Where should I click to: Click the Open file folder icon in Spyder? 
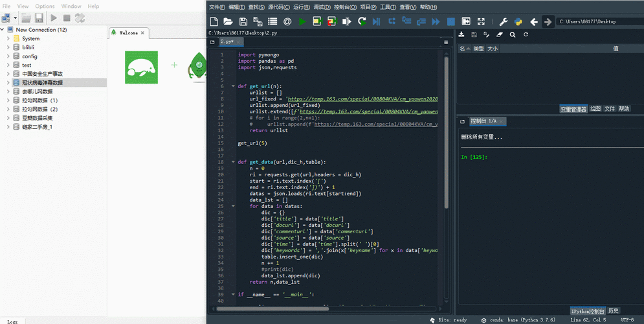(228, 21)
